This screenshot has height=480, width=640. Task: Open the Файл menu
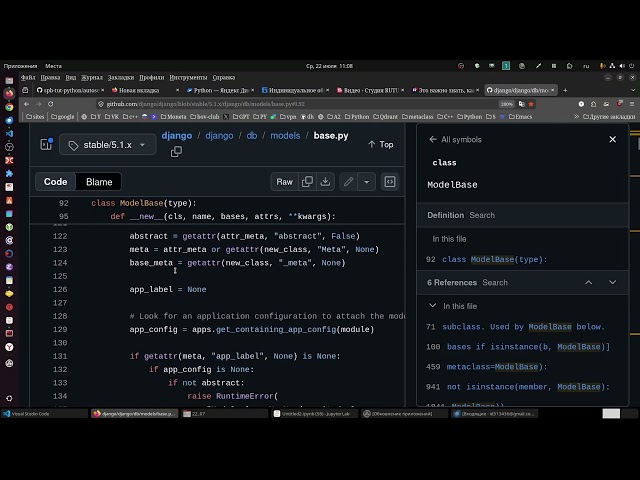pos(28,78)
